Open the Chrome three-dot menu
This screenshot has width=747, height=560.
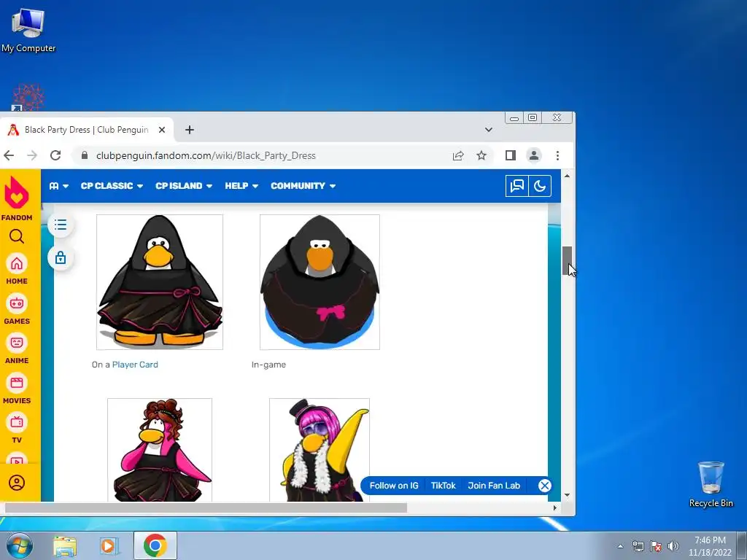click(x=557, y=155)
